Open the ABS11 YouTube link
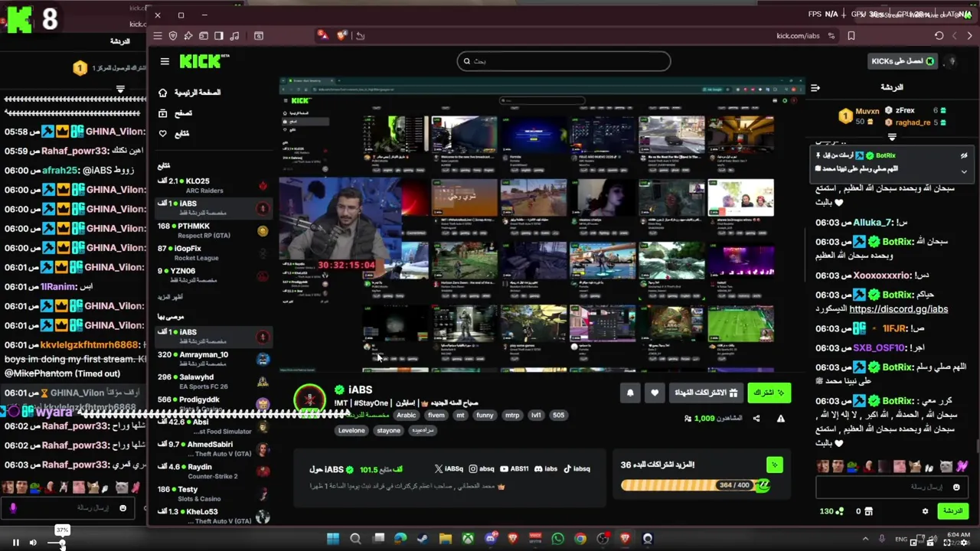The width and height of the screenshot is (980, 551). tap(514, 469)
